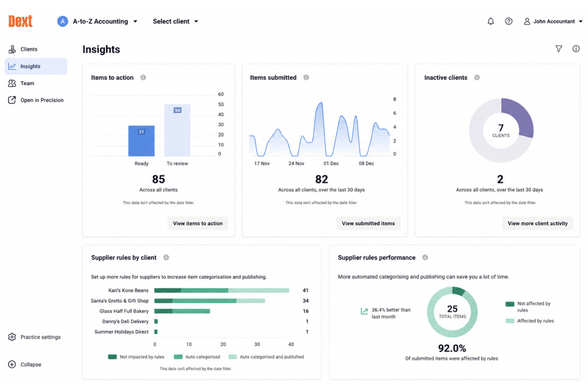Open the Select client dropdown
Screen dimensions: 588x392
tap(175, 21)
